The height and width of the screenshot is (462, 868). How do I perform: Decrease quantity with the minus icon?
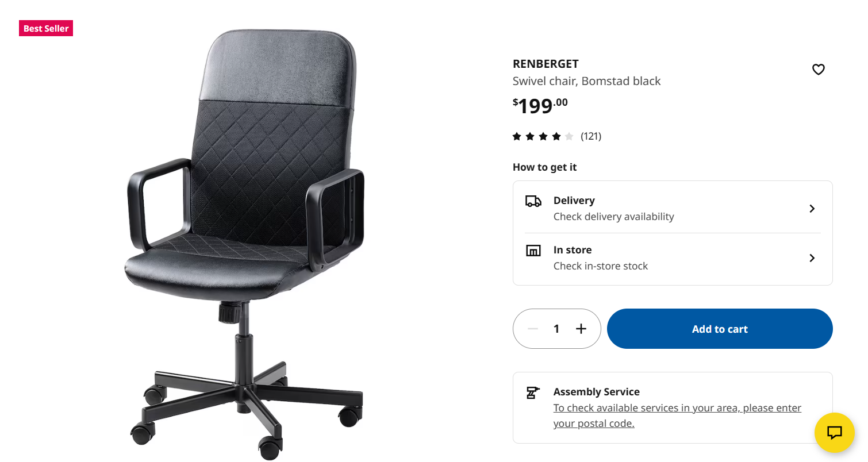(x=533, y=329)
